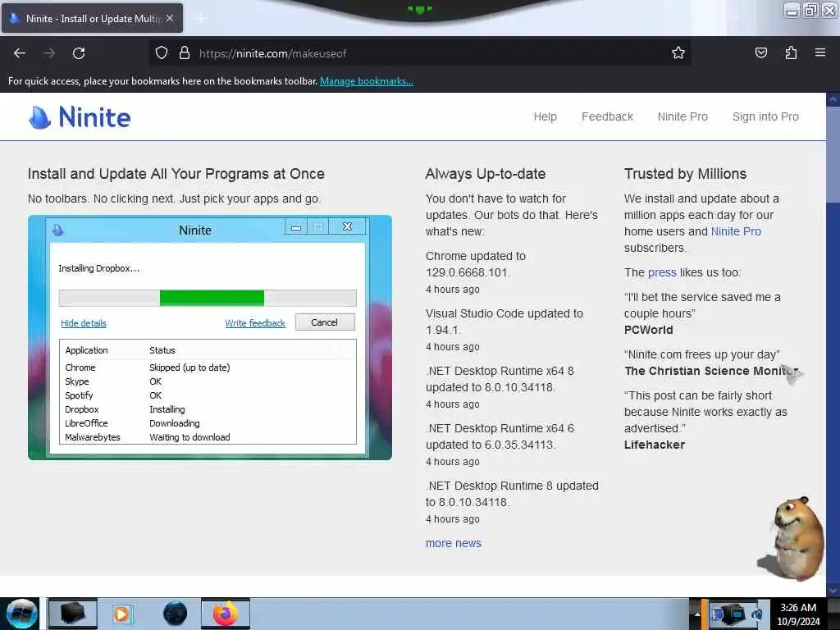
Task: Click the scrollbar down arrow
Action: [833, 591]
